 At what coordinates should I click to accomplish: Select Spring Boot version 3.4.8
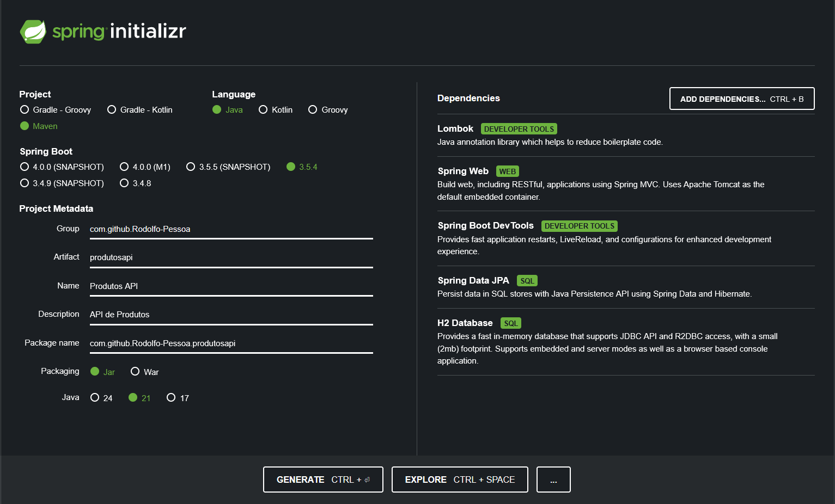[x=136, y=183]
